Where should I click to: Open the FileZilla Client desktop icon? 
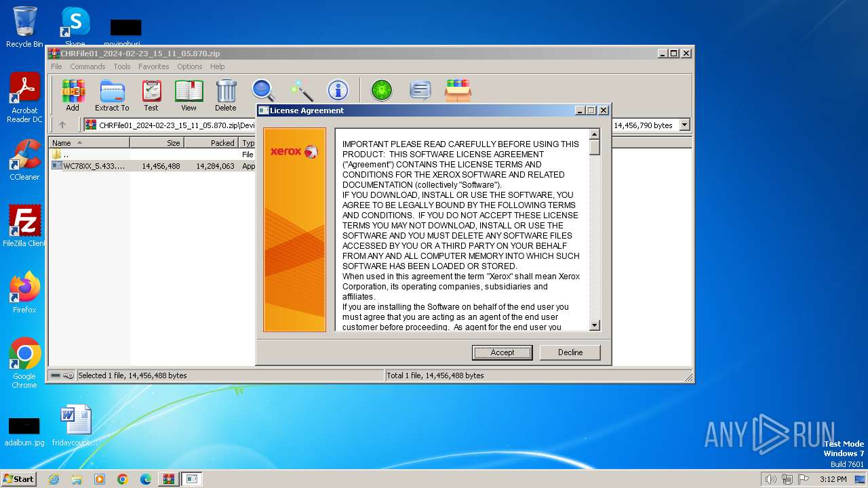coord(24,226)
